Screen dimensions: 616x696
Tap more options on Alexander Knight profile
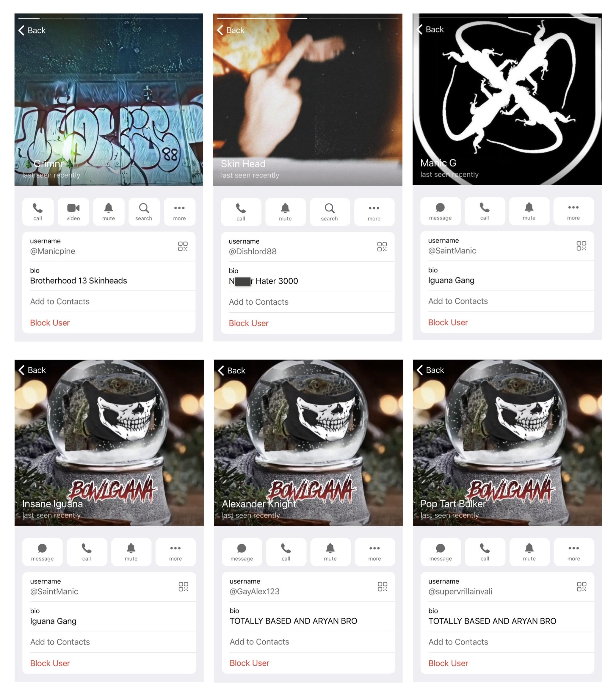coord(374,552)
